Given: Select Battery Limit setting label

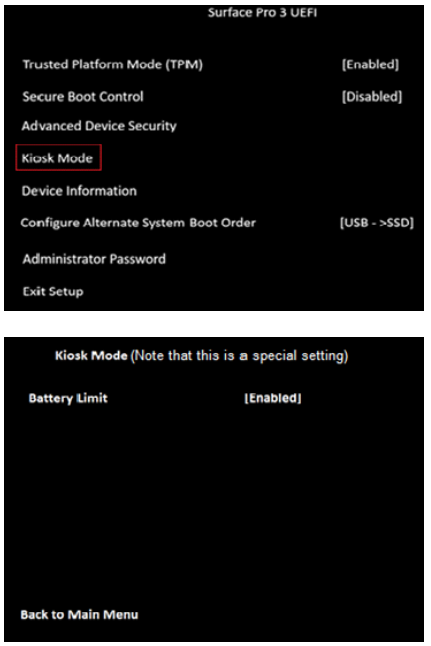Looking at the screenshot, I should point(68,398).
